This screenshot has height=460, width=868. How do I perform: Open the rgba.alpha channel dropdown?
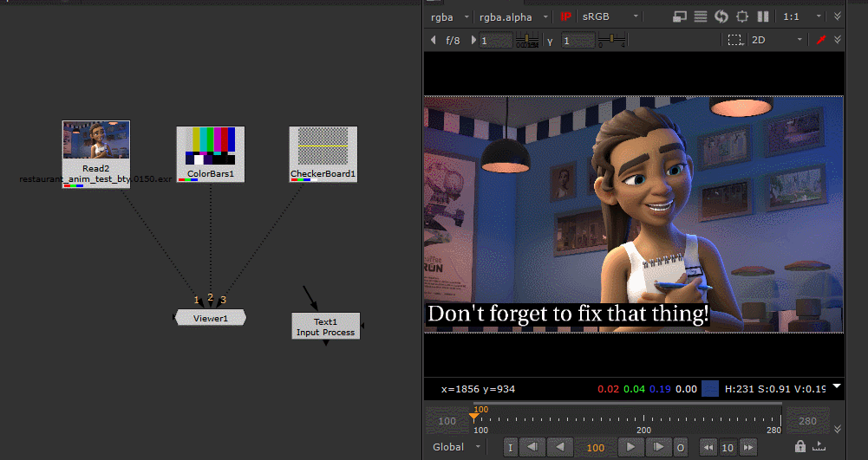pos(513,17)
